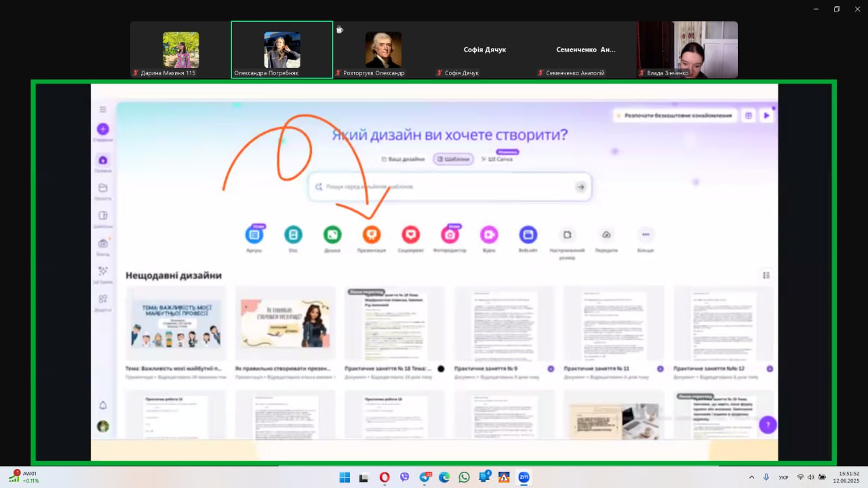The height and width of the screenshot is (488, 868).
Task: Open the 'Практичне заняття № 9' document thumbnail
Action: [505, 323]
